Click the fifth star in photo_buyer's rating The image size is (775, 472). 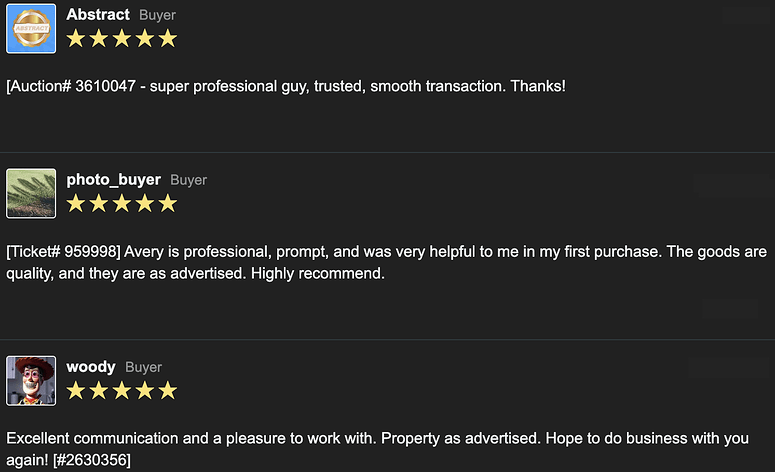[168, 203]
